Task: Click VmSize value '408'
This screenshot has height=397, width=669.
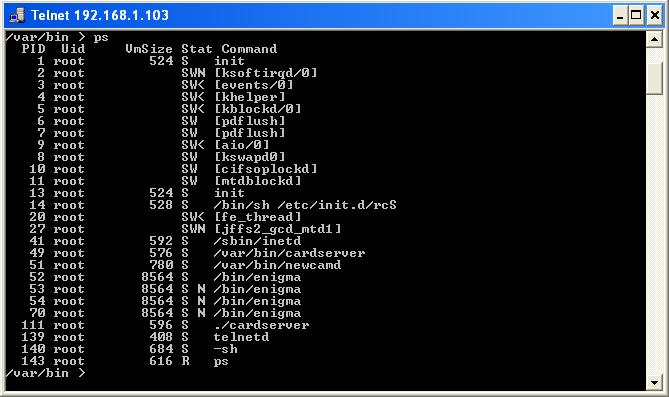Action: click(161, 337)
